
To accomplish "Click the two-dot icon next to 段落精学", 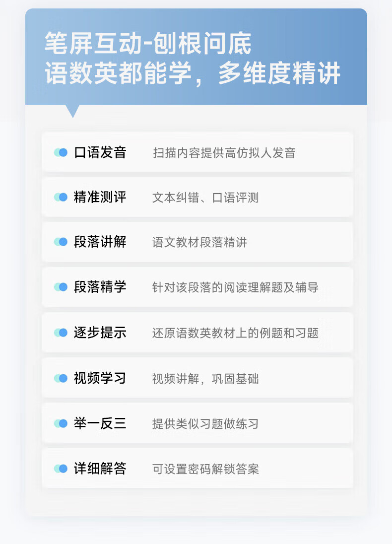I will click(61, 287).
